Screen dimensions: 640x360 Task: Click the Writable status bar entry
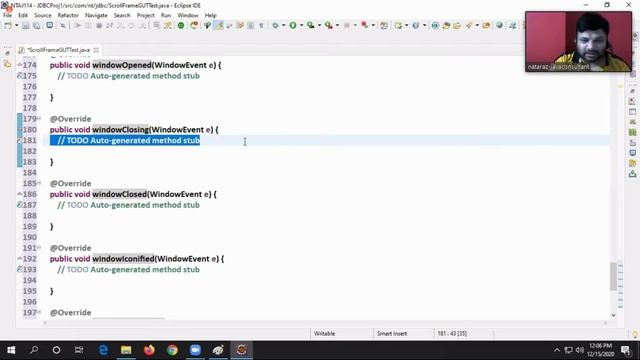tap(324, 333)
